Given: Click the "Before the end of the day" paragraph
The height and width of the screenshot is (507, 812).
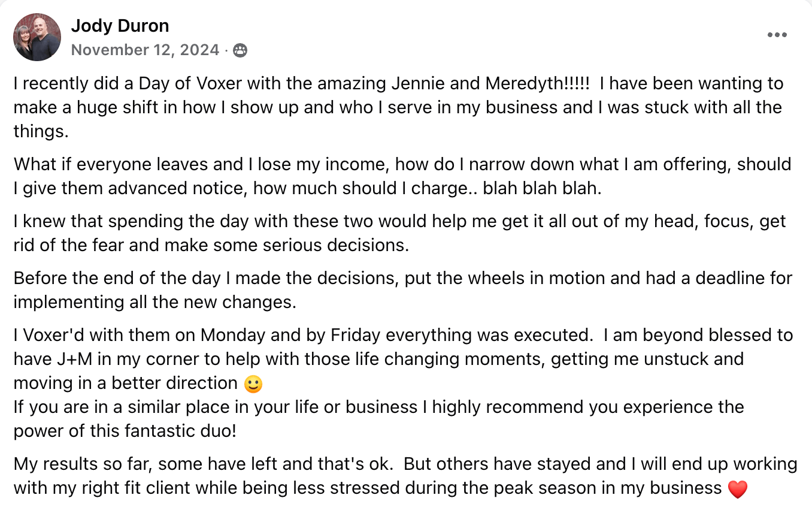Looking at the screenshot, I should (x=403, y=290).
